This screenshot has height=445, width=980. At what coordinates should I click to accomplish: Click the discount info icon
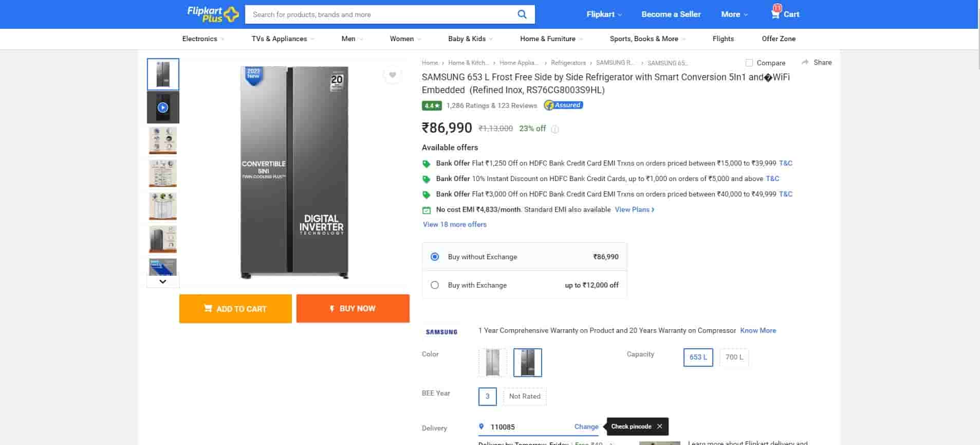(x=555, y=129)
